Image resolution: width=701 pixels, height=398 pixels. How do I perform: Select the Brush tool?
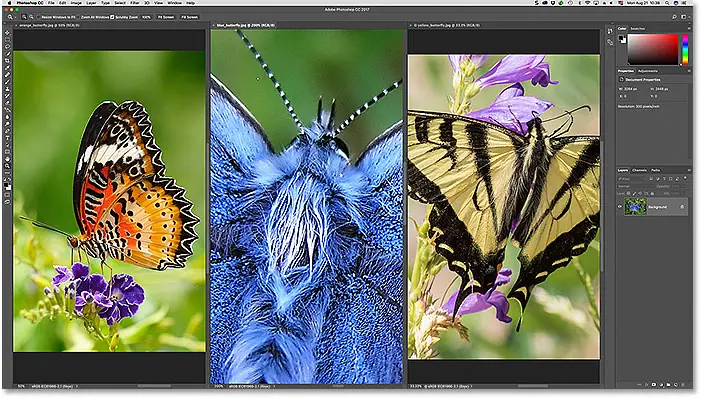click(8, 81)
